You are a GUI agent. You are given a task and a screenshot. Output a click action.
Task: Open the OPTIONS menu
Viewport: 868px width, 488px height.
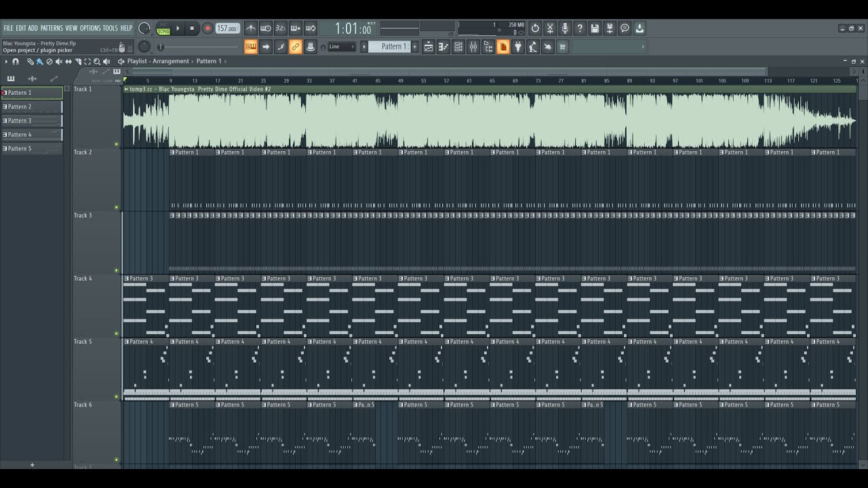[x=90, y=28]
